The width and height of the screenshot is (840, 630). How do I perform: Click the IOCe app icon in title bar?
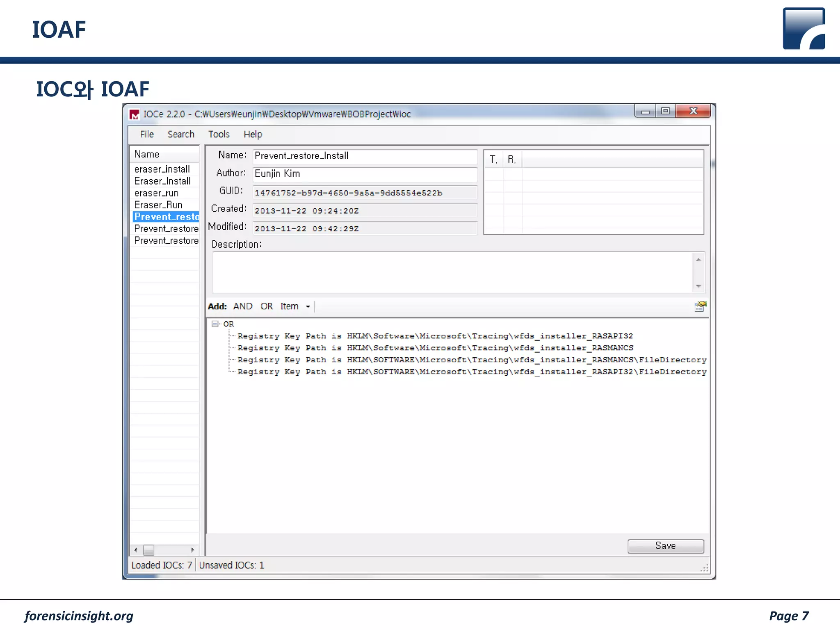tap(134, 114)
